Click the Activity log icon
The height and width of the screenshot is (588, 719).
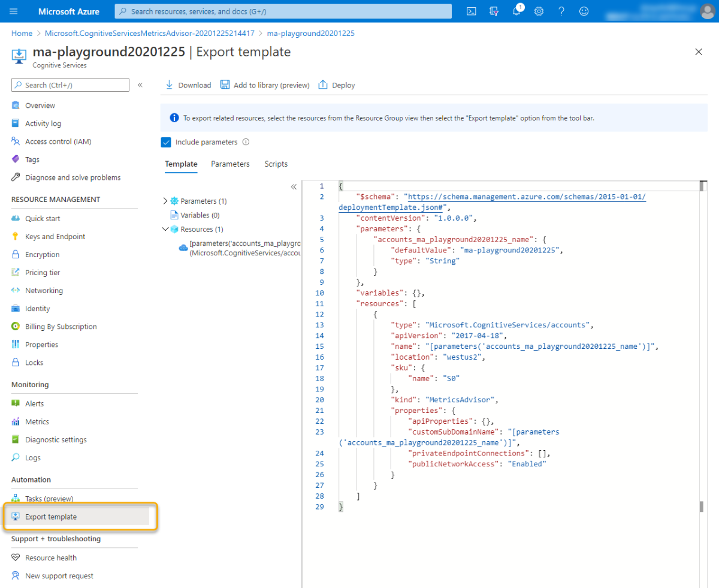click(16, 123)
